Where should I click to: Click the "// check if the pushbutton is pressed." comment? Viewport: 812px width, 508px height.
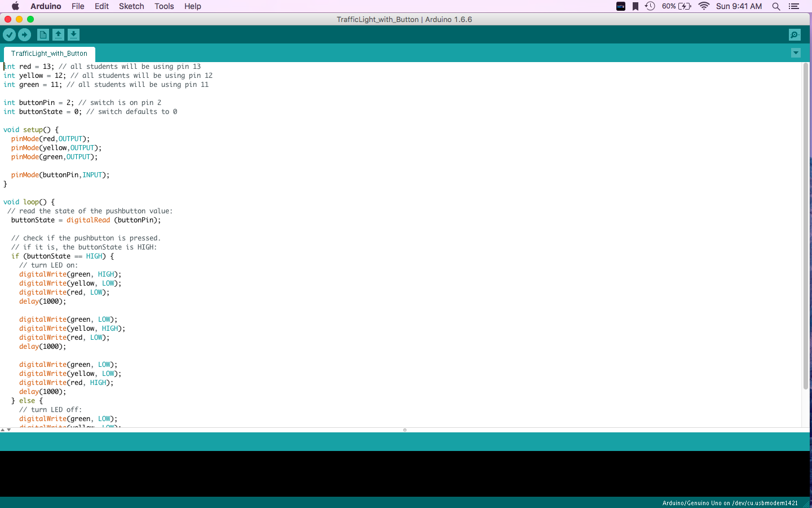pyautogui.click(x=86, y=238)
